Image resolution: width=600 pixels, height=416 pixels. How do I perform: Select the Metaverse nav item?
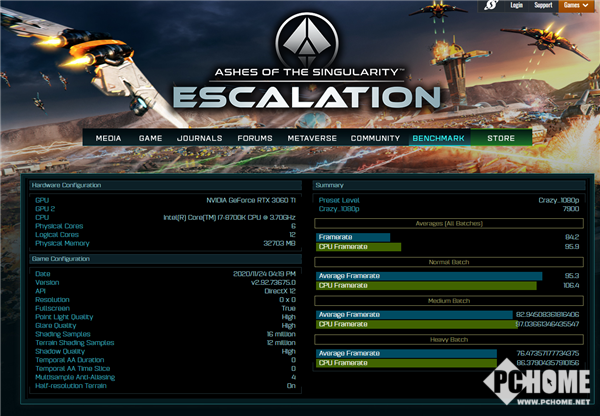314,138
